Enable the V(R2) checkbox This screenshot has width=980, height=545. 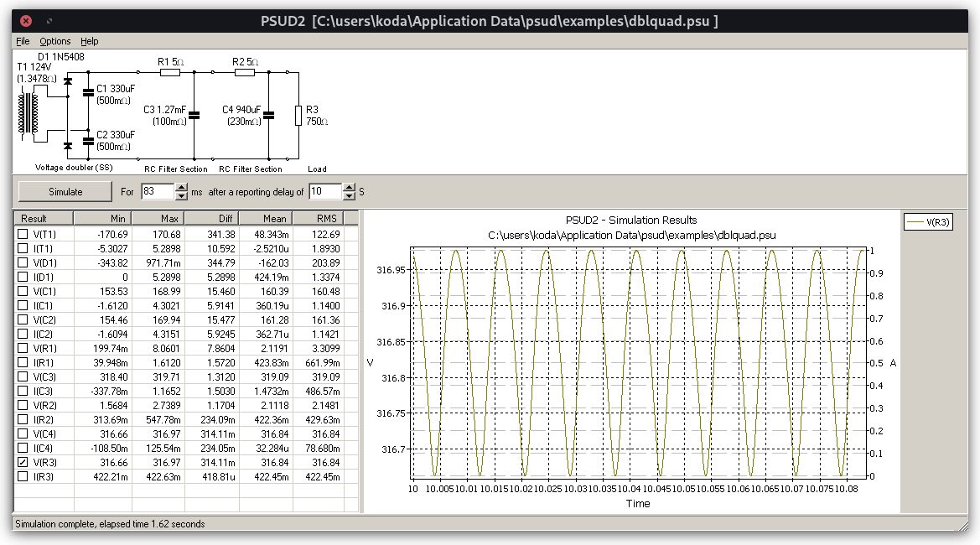[x=23, y=405]
